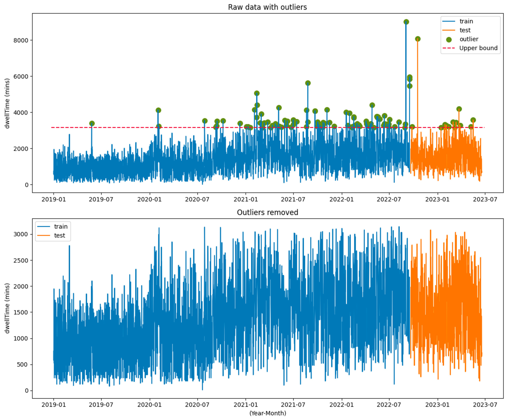Click the red dashed Upper bound legend line

(449, 48)
